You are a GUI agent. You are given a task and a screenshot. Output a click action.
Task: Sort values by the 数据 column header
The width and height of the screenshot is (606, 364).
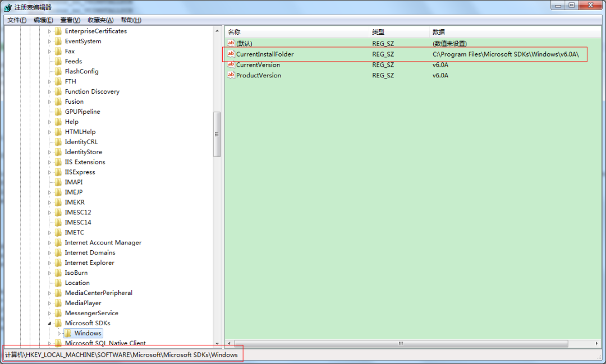pos(515,31)
